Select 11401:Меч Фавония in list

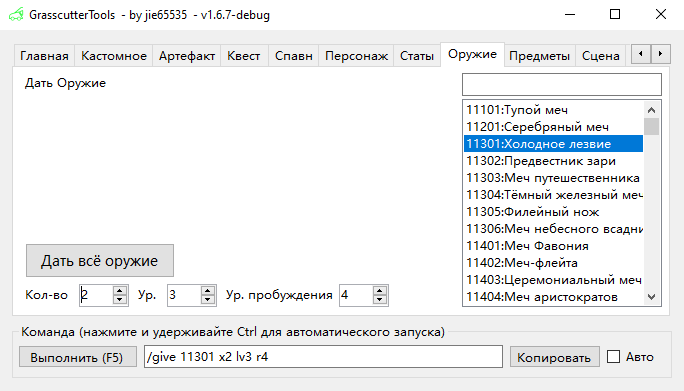[554, 246]
